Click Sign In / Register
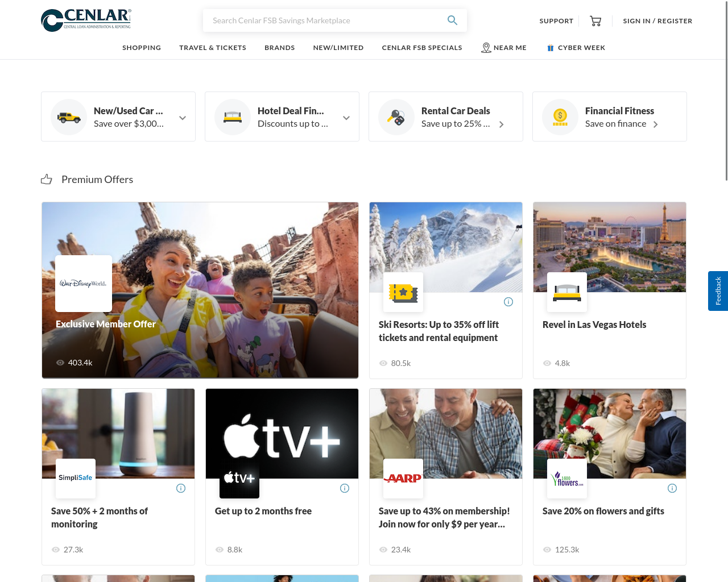 (x=657, y=21)
